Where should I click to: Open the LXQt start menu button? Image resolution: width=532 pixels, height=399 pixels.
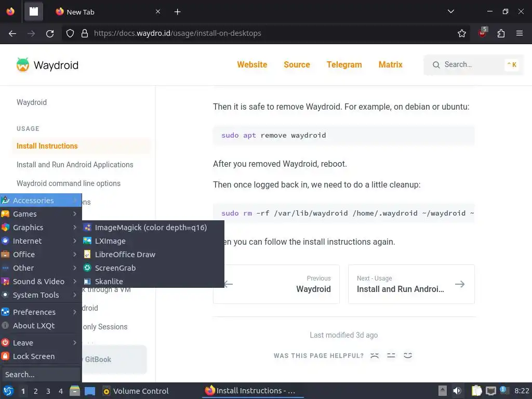pyautogui.click(x=8, y=391)
